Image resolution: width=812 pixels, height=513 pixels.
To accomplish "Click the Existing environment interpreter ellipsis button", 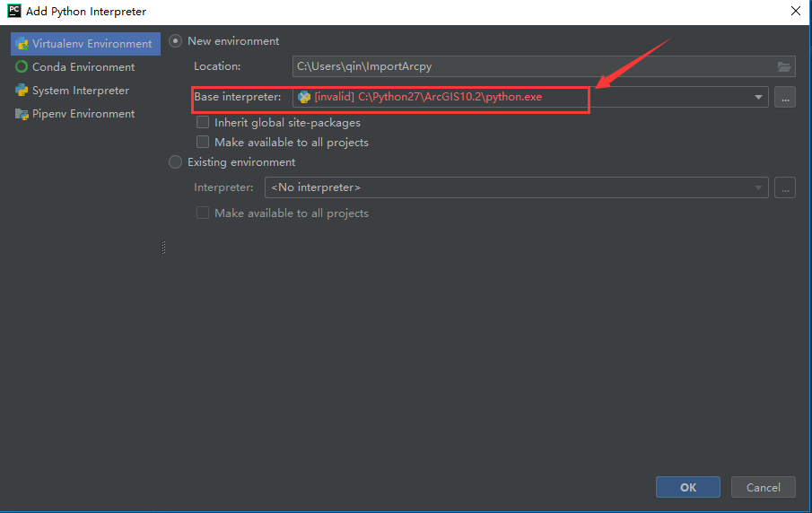I will (785, 187).
